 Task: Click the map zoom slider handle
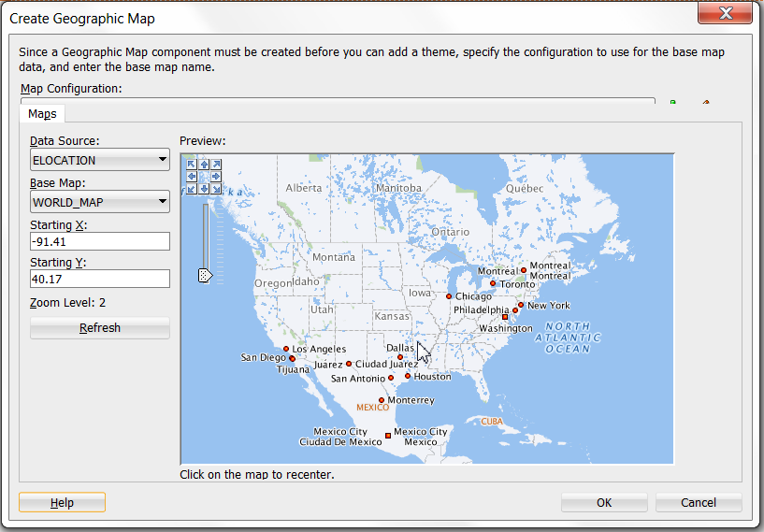click(205, 275)
